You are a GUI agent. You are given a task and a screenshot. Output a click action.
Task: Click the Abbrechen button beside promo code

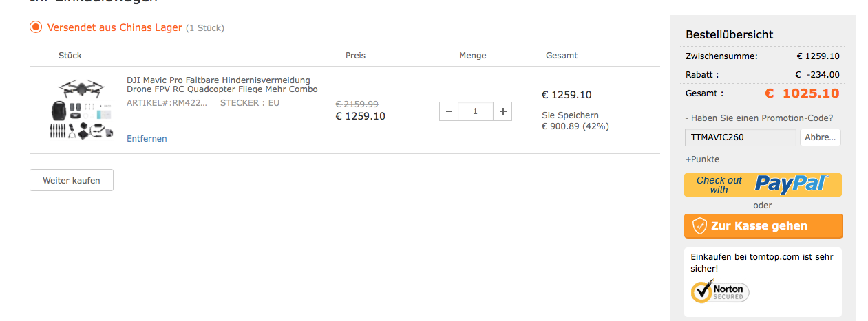click(820, 137)
